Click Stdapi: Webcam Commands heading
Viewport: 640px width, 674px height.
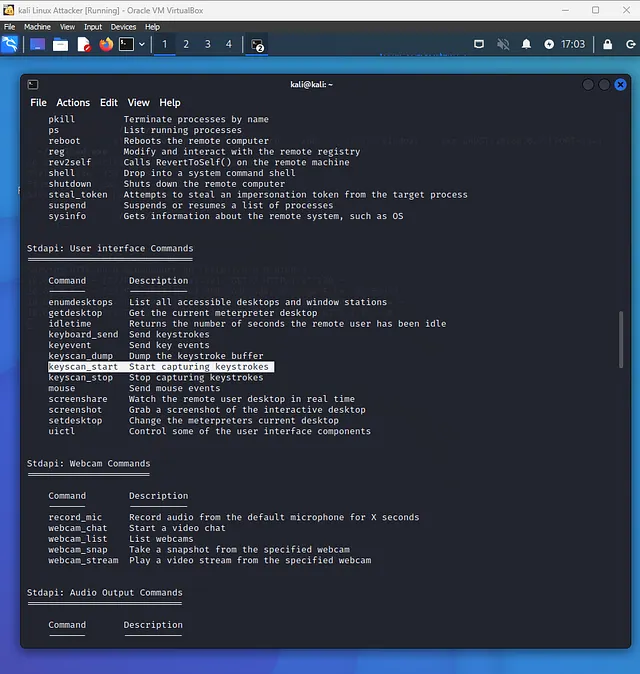pos(89,463)
